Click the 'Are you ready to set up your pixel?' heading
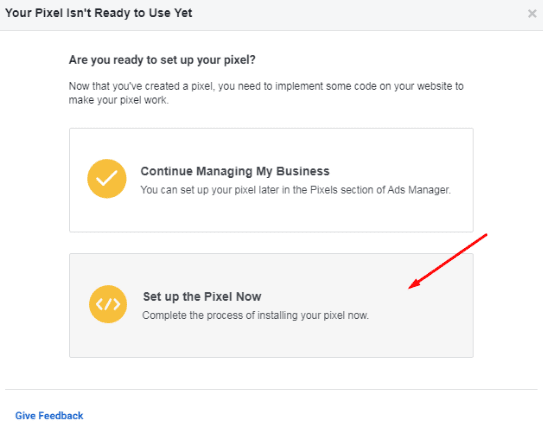 pyautogui.click(x=162, y=60)
